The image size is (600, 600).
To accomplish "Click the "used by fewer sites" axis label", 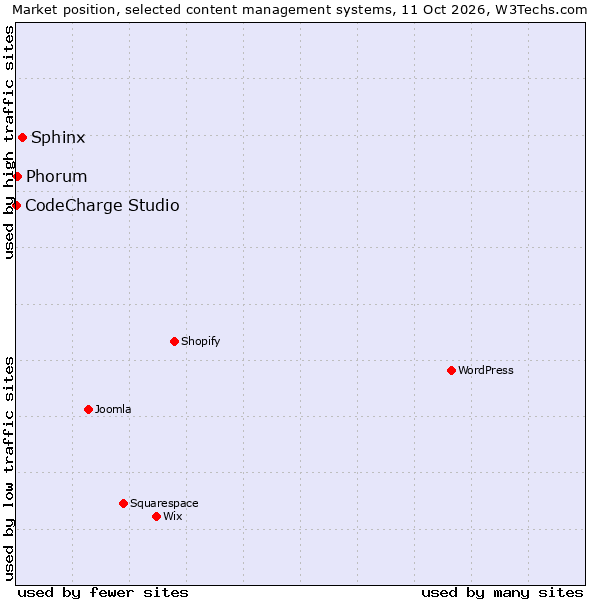I will pyautogui.click(x=103, y=593).
